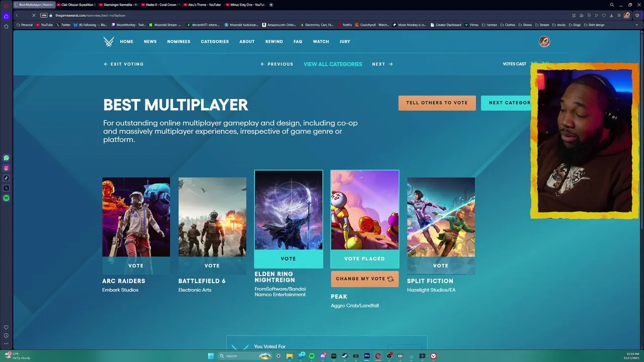Screen dimensions: 644x362
Task: Open browser downloads icon in toolbar
Action: [x=611, y=16]
